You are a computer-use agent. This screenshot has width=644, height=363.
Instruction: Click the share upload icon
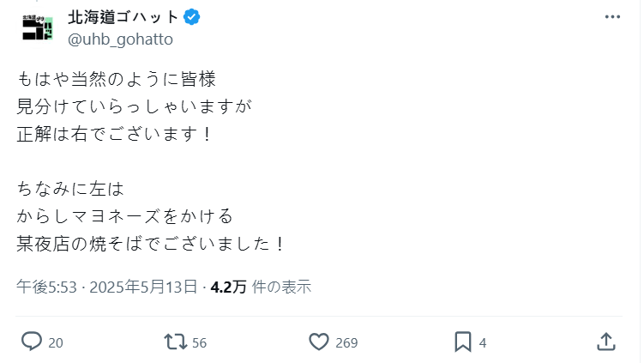[x=605, y=342]
